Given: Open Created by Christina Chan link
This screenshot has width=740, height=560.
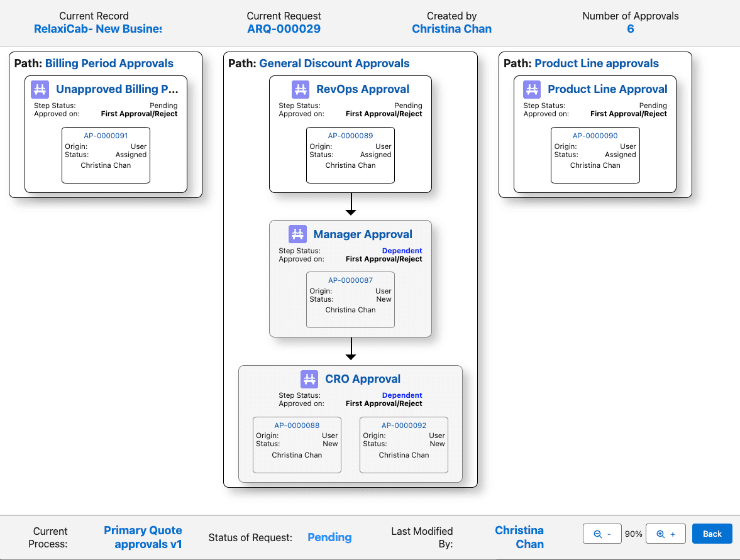Looking at the screenshot, I should tap(451, 29).
